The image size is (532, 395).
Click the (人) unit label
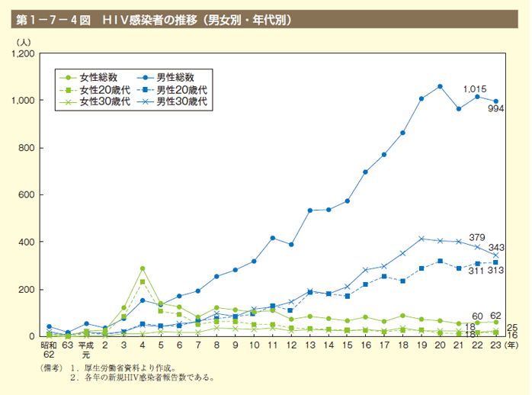point(24,43)
